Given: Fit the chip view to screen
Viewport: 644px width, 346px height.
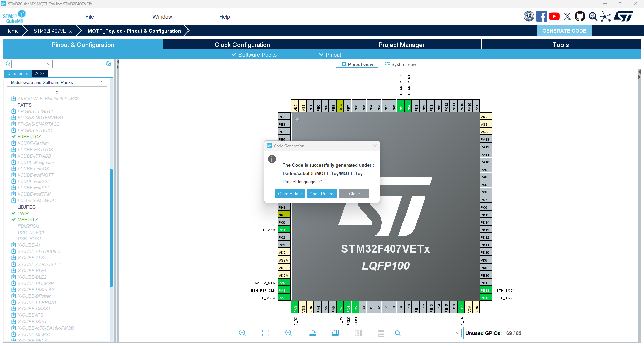Looking at the screenshot, I should tap(266, 333).
